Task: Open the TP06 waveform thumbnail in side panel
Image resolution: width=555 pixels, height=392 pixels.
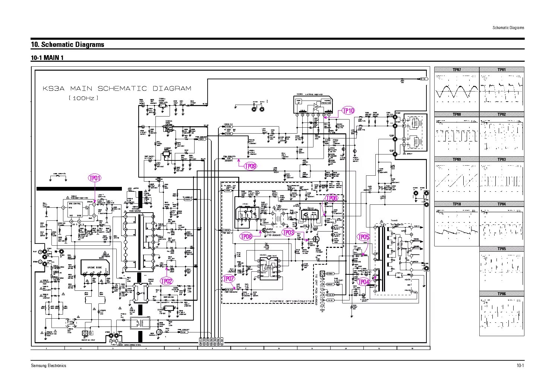Action: (x=502, y=316)
